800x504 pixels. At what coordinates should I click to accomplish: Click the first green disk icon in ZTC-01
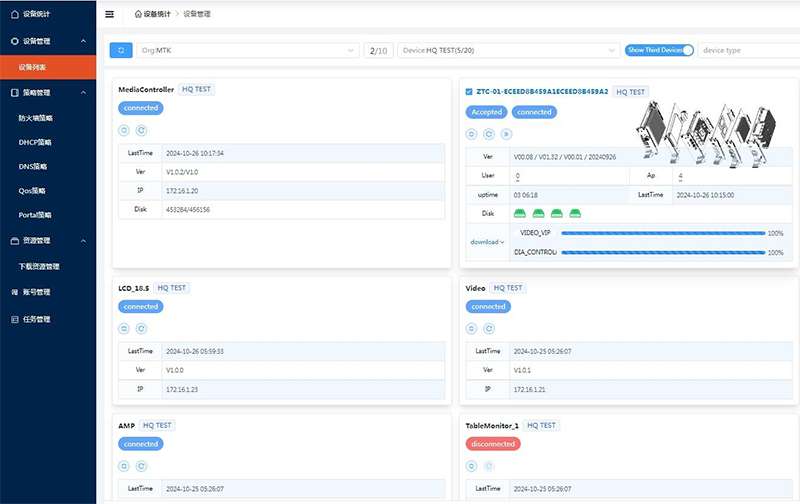(x=519, y=213)
